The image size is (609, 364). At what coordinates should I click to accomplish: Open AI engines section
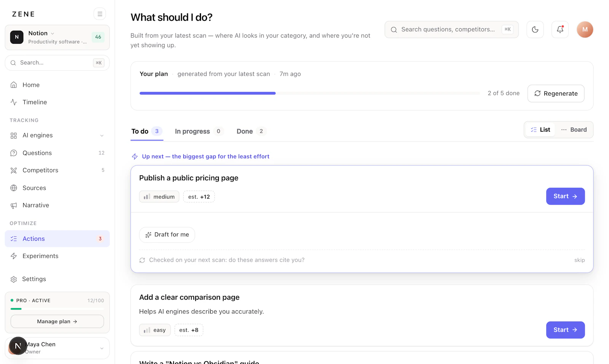(x=57, y=135)
